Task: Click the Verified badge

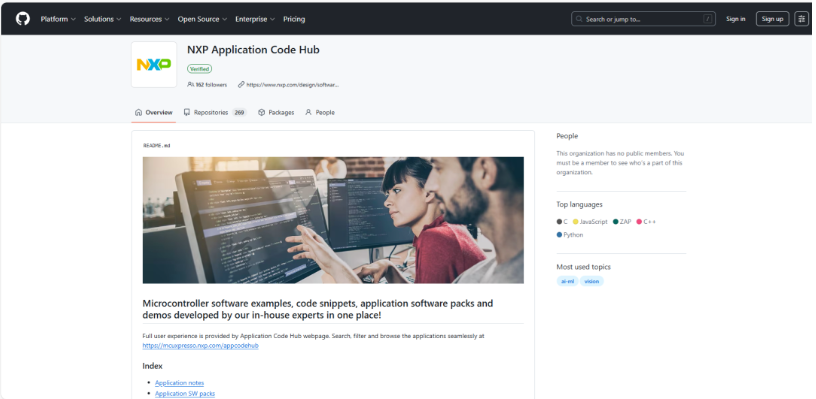Action: 199,69
